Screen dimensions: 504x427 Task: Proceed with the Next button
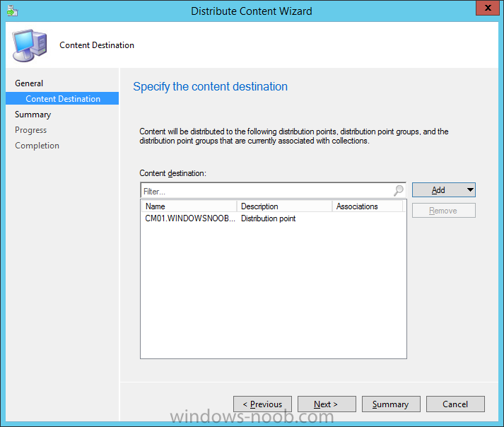click(x=327, y=404)
